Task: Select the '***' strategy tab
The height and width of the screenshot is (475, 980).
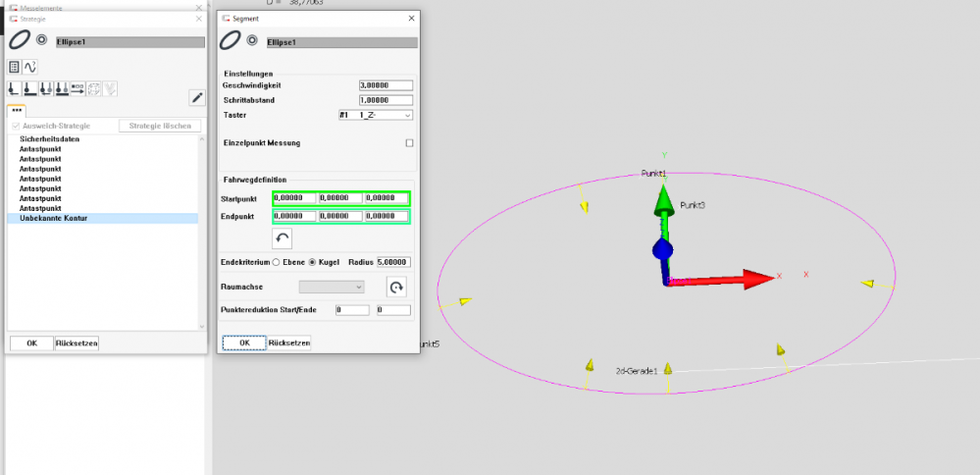Action: [17, 112]
